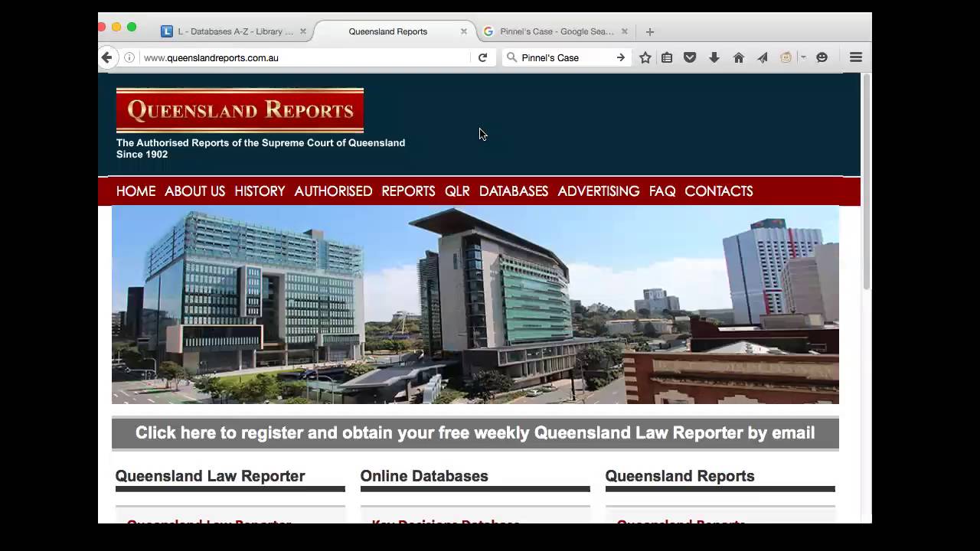Select the Queensland Reports tab
The width and height of the screenshot is (980, 551).
[387, 31]
